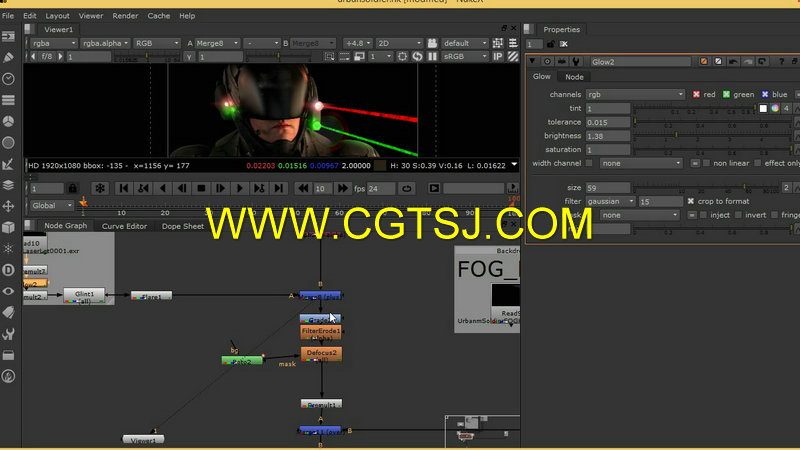Click the tint white color swatch
Viewport: 800px width, 450px height.
coord(763,108)
